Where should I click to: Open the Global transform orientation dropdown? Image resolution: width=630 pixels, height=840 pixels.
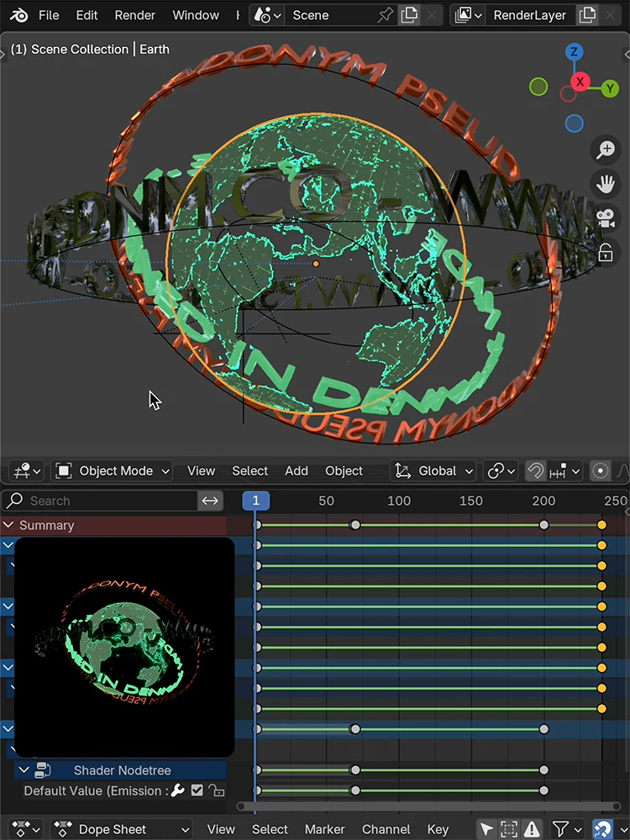[433, 471]
